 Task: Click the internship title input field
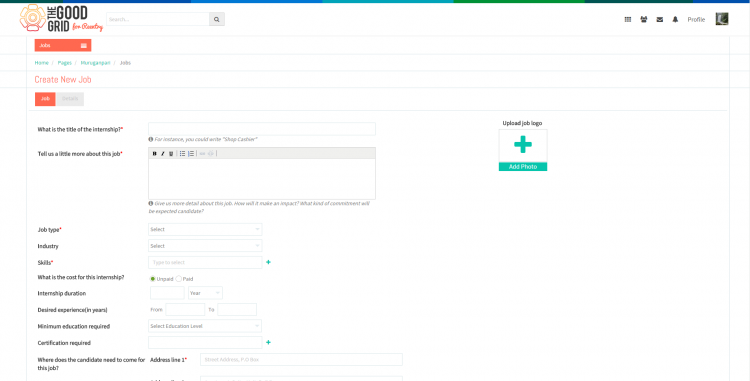click(x=262, y=129)
